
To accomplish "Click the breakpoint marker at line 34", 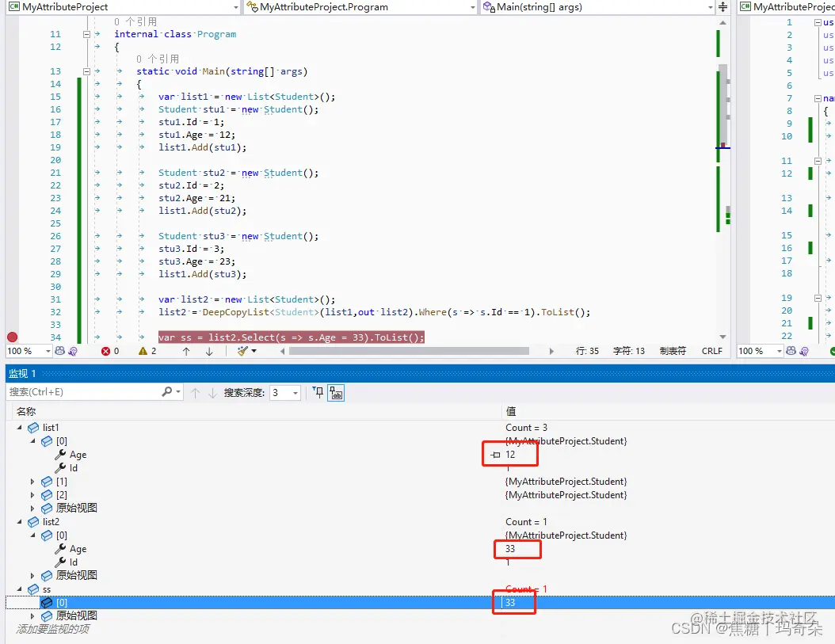I will point(12,337).
